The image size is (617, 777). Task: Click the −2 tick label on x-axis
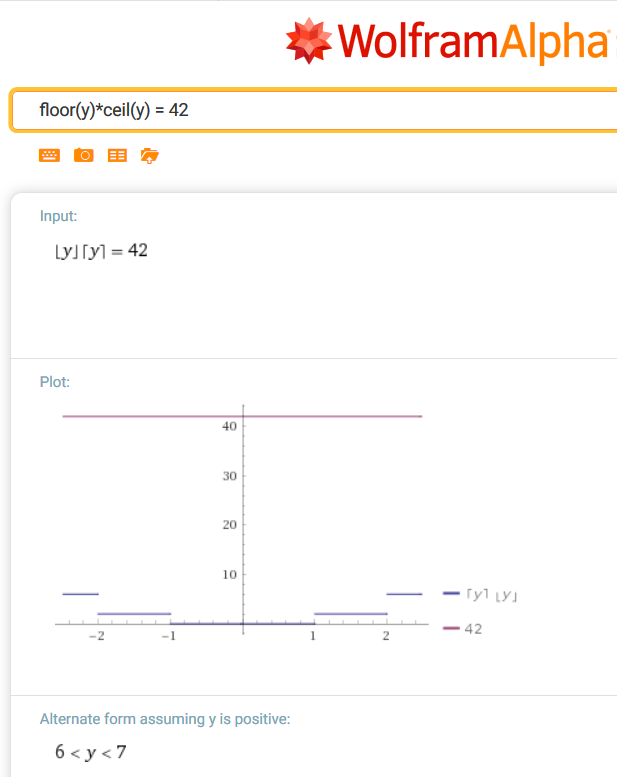97,637
